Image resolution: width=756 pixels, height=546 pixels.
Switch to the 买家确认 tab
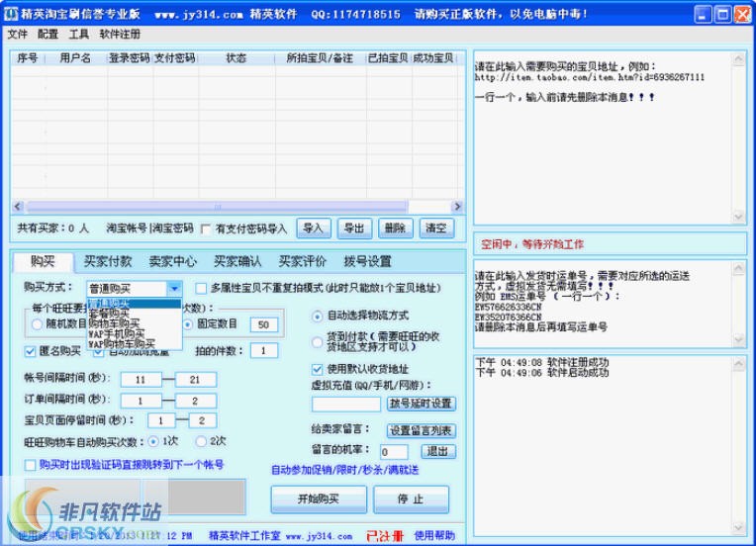click(x=237, y=262)
